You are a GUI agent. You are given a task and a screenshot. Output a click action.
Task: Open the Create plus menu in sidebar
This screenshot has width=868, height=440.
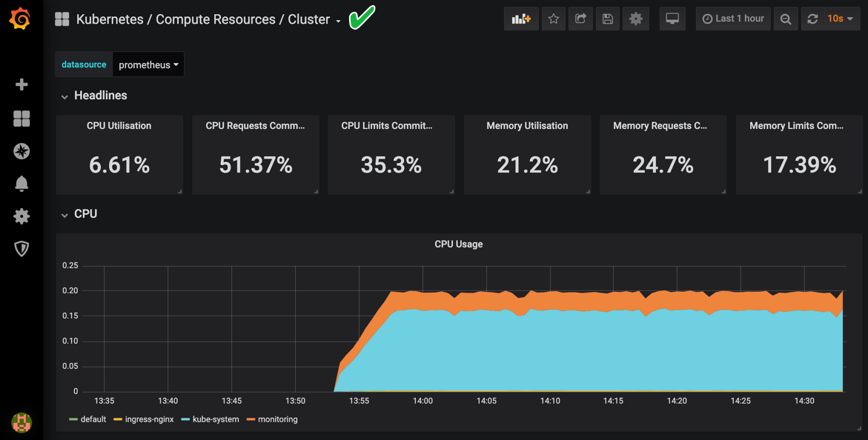pos(21,84)
